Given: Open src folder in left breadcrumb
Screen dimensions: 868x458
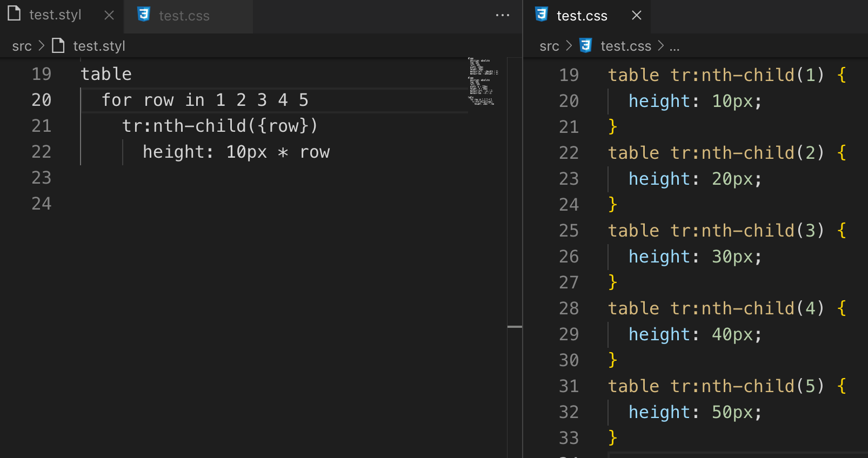Looking at the screenshot, I should (22, 46).
